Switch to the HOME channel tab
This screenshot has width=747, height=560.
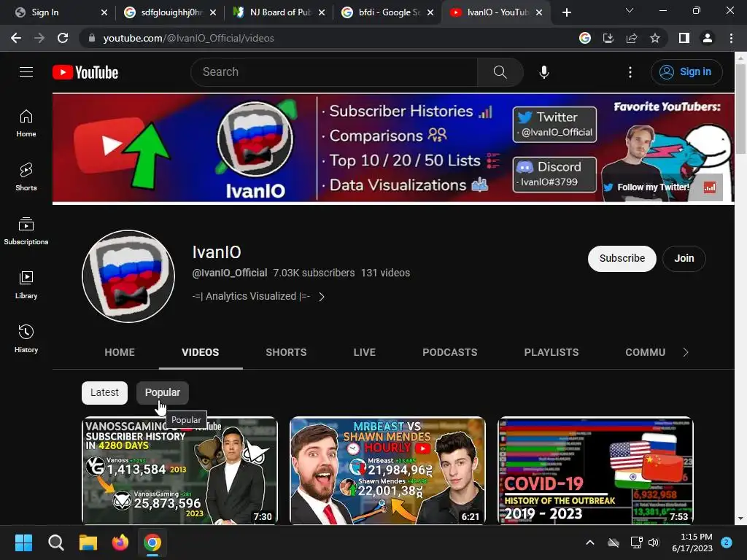click(120, 352)
